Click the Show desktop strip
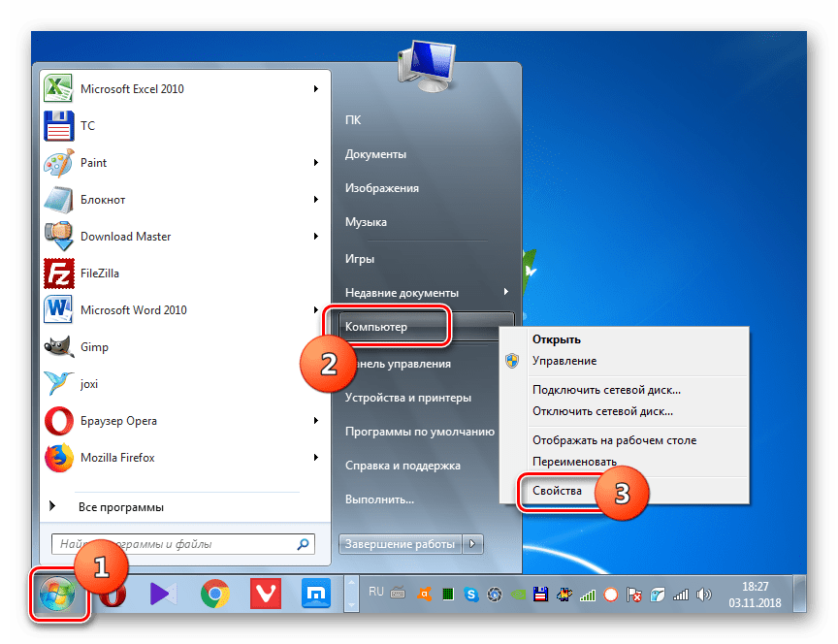 (799, 594)
